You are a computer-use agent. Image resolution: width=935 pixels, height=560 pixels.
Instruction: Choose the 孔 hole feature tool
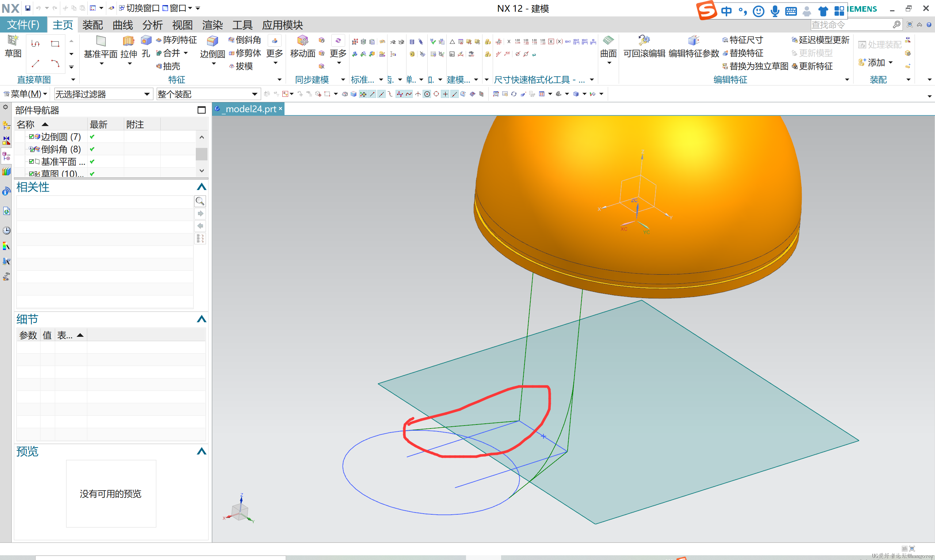coord(146,46)
